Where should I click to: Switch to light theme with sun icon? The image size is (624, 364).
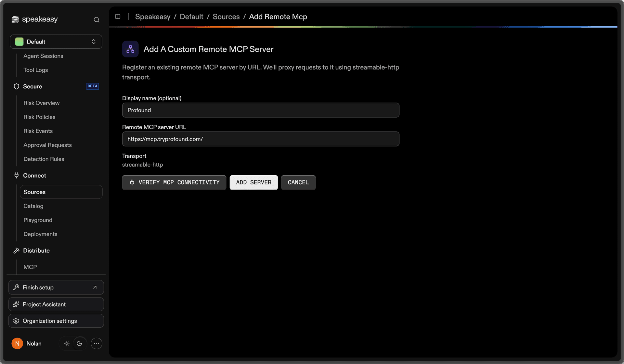tap(67, 344)
